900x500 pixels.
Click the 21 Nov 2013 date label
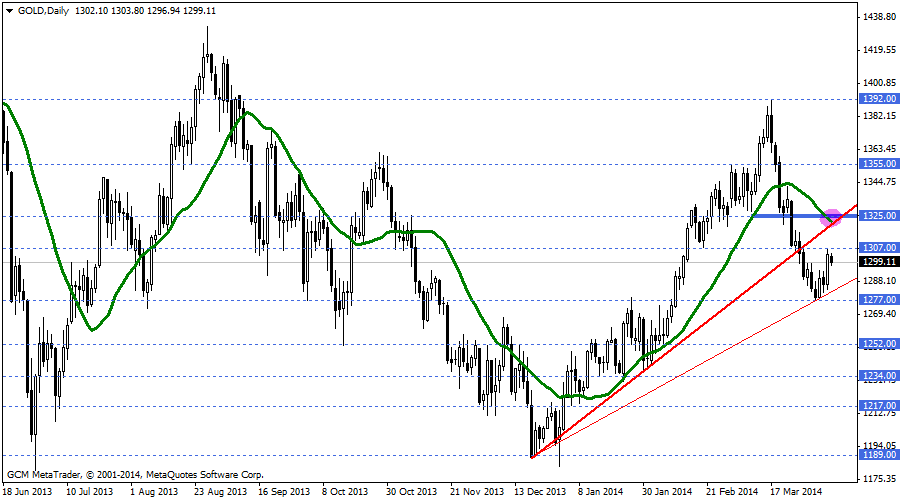tap(477, 492)
